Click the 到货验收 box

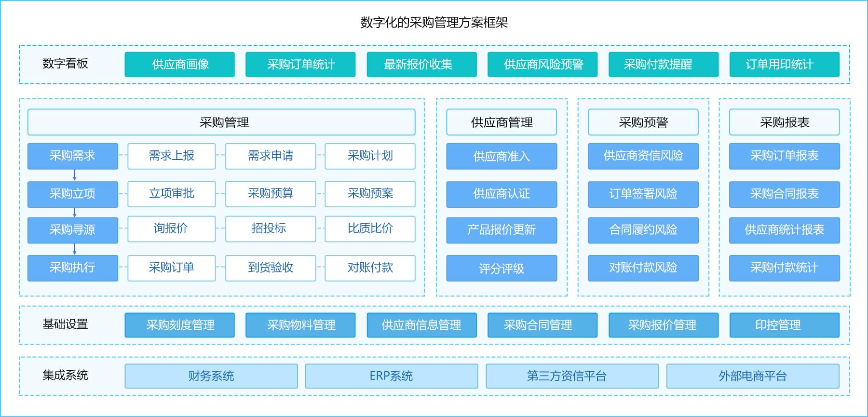point(271,268)
